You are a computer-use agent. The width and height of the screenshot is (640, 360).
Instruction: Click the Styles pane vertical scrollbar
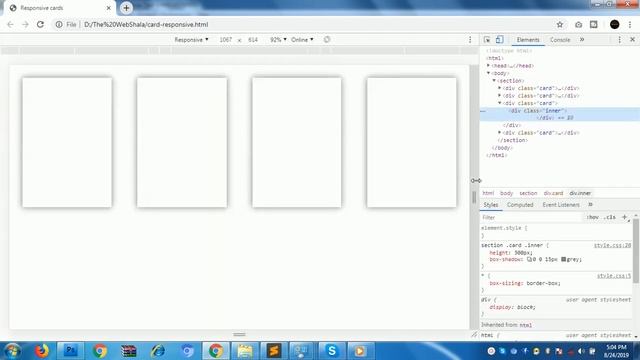point(636,250)
